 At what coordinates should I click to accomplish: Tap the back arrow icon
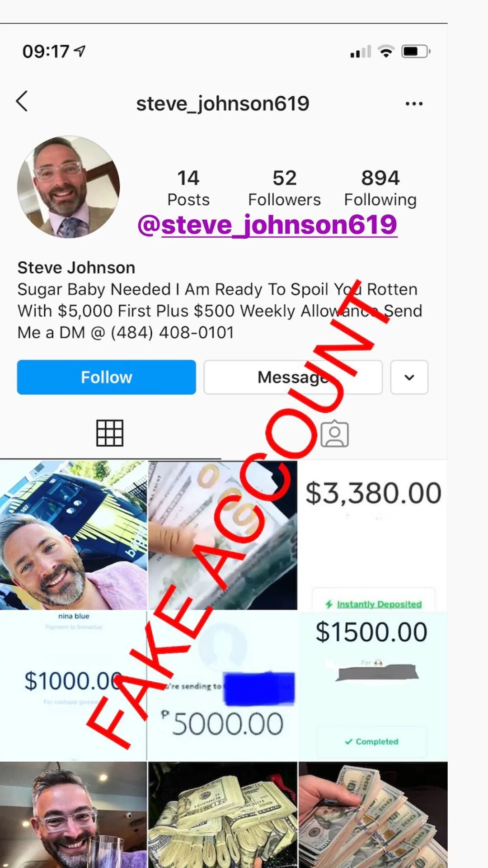pyautogui.click(x=22, y=101)
